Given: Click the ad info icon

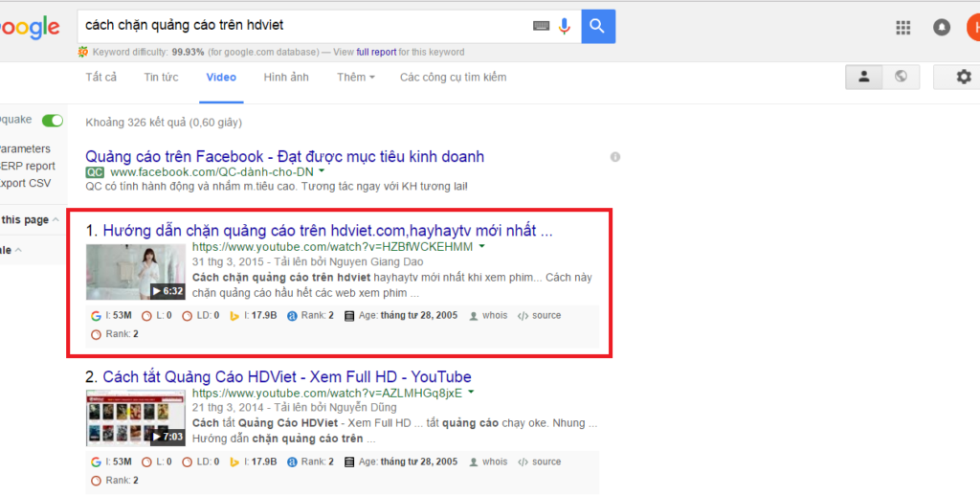Looking at the screenshot, I should point(615,157).
